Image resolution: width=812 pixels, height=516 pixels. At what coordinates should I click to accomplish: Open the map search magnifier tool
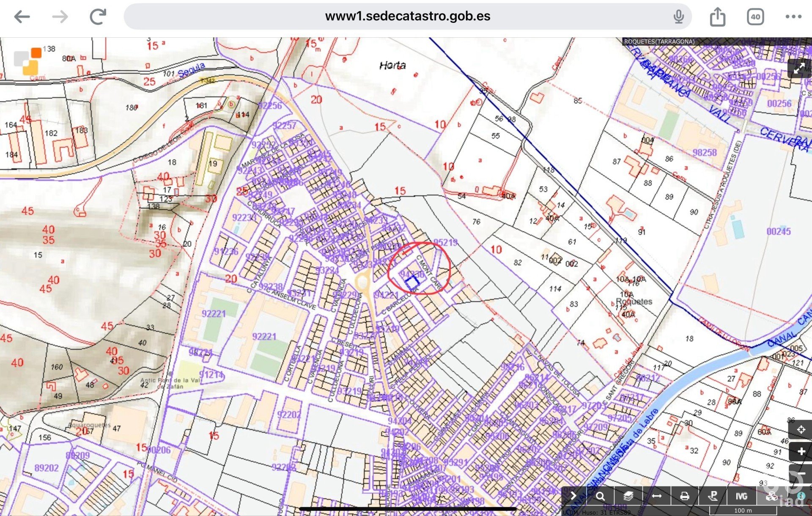(601, 496)
